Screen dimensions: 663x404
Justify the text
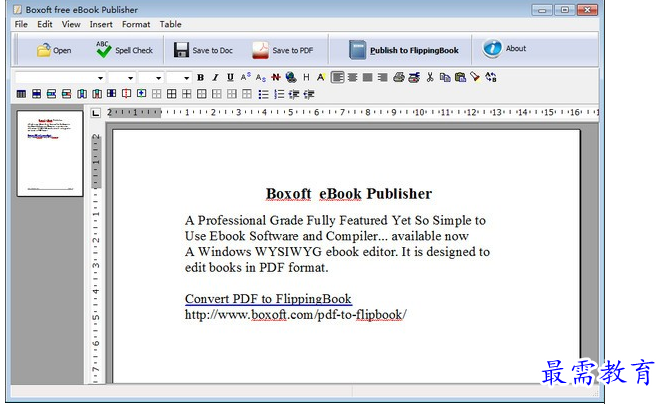coord(367,77)
